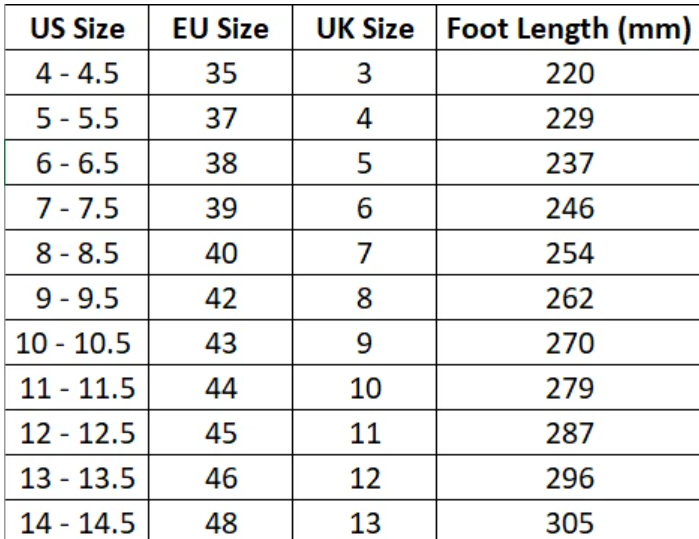Select the cell with 14 - 14.5

click(77, 520)
